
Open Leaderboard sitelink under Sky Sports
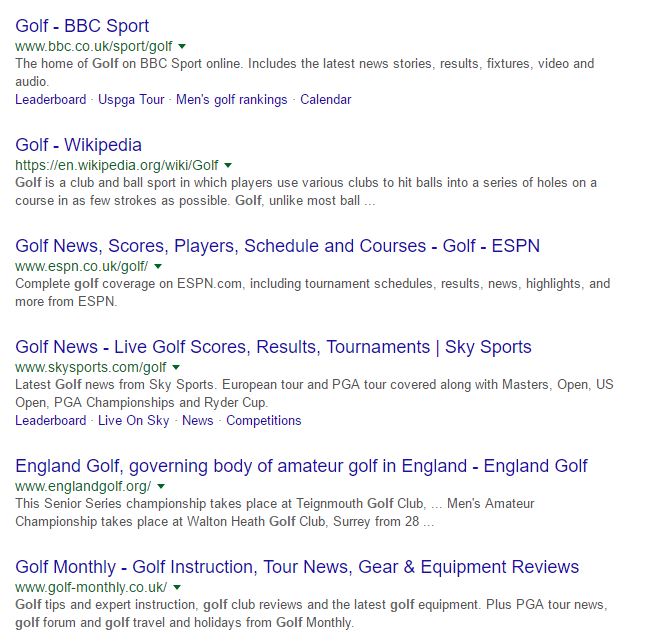coord(51,420)
